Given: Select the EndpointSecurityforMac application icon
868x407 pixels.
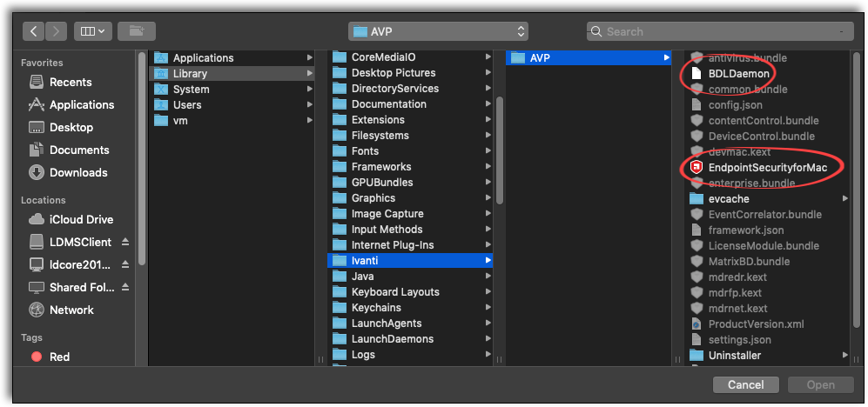Looking at the screenshot, I should coord(696,167).
